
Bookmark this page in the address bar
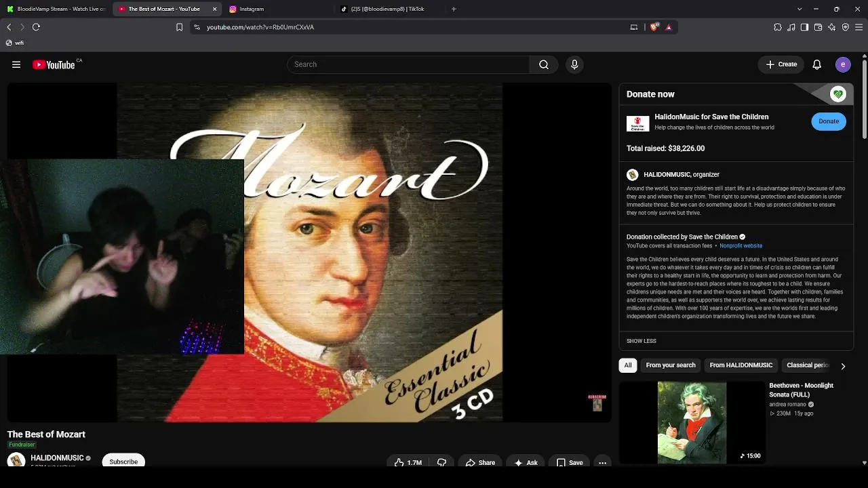tap(180, 27)
